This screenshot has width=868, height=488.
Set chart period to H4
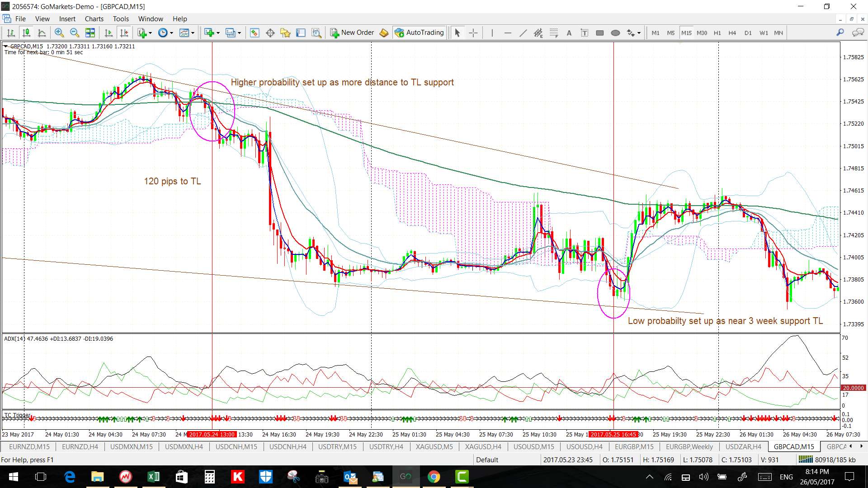tap(732, 33)
